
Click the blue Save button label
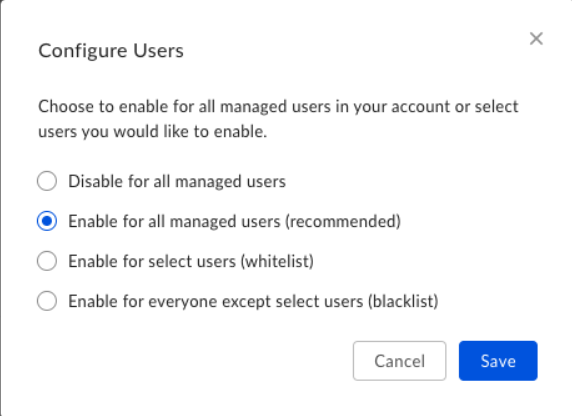point(498,361)
